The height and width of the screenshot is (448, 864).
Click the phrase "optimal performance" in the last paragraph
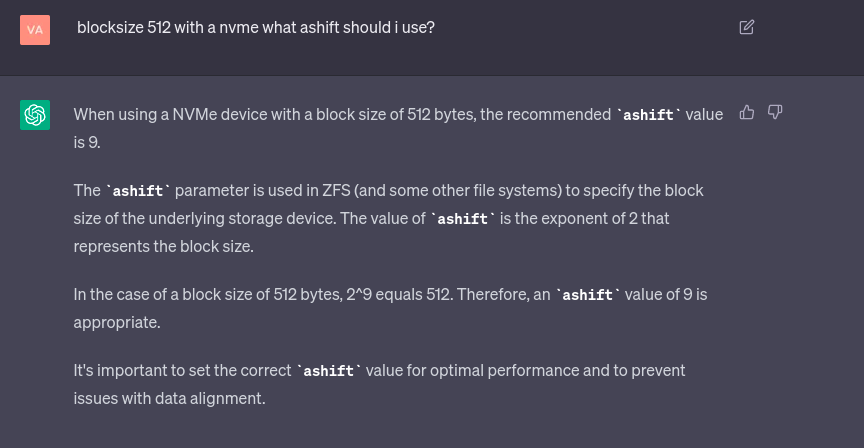click(504, 370)
